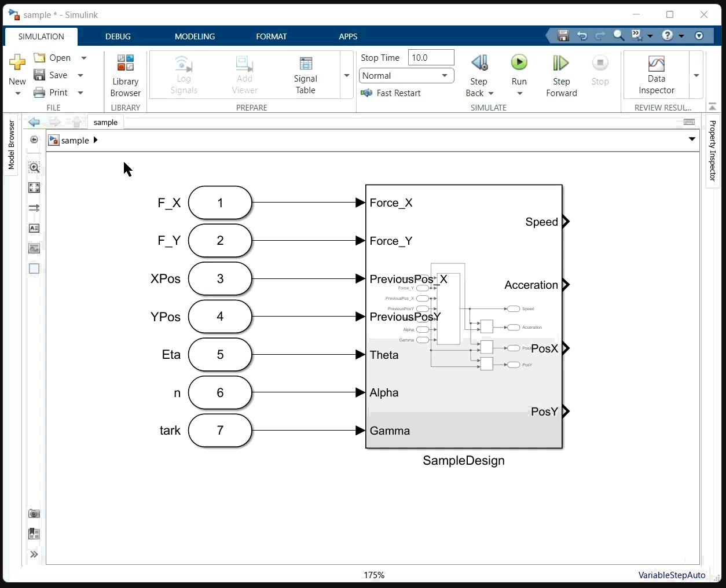Click the Stop Time input field
726x588 pixels.
431,58
